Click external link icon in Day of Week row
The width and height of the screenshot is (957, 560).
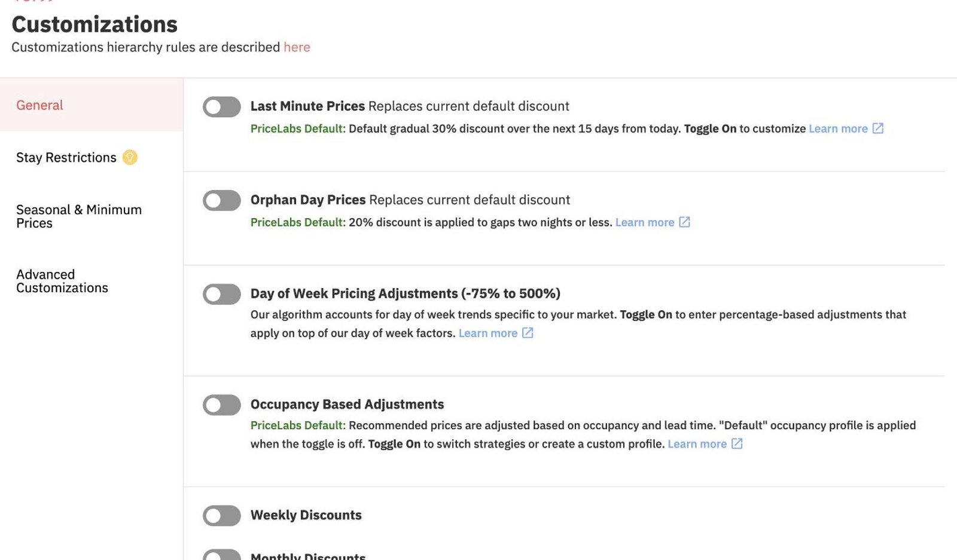pos(528,333)
